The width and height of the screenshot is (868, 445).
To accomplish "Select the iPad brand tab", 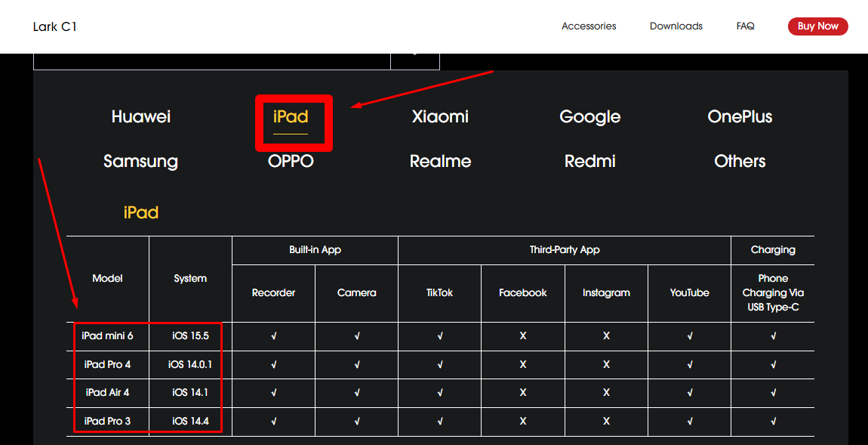I will 291,116.
